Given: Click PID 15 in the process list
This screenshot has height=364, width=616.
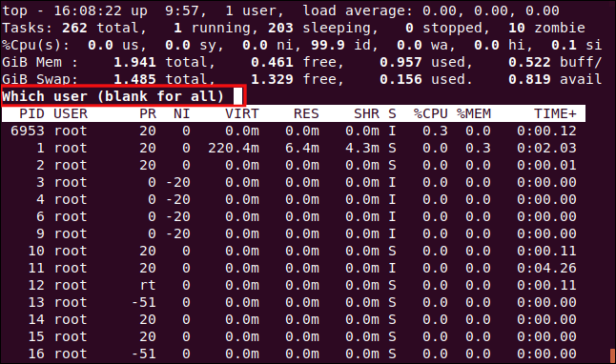Looking at the screenshot, I should 36,336.
